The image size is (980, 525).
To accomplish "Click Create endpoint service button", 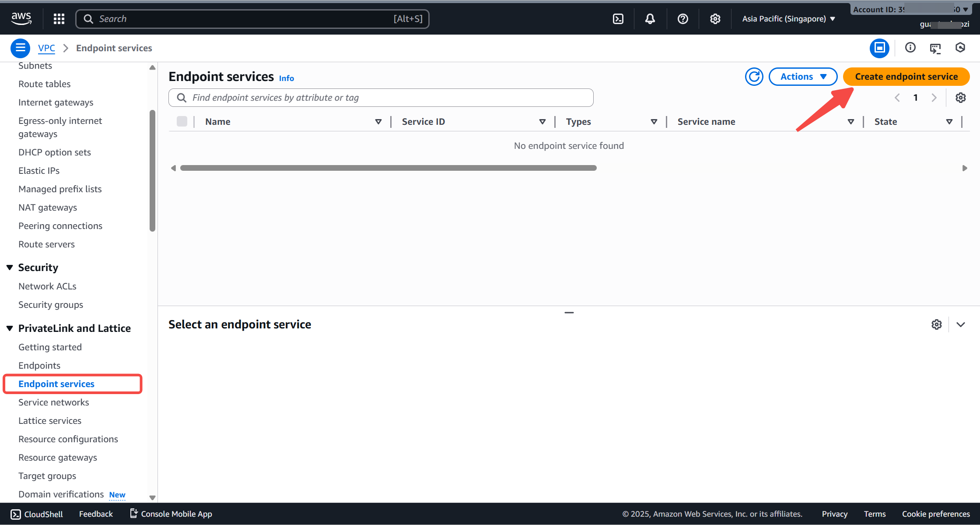I will pyautogui.click(x=906, y=77).
